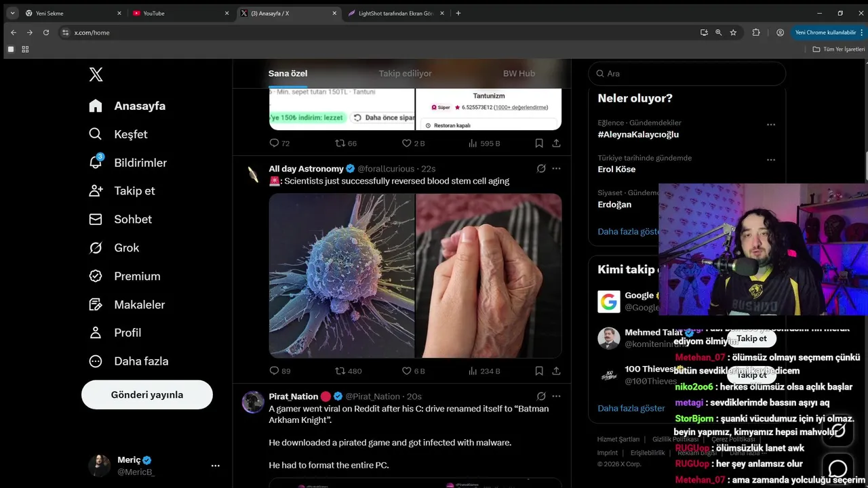Open Takip et in the sidebar

click(x=122, y=190)
